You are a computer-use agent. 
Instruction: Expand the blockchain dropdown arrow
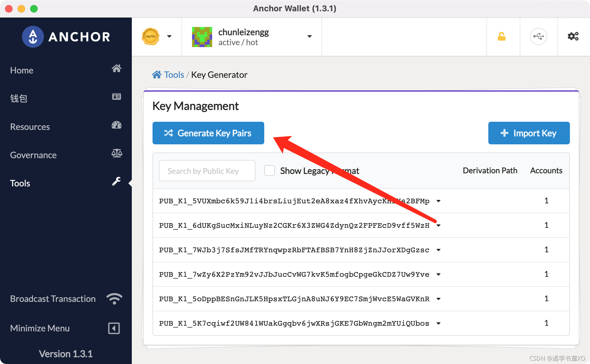(169, 36)
